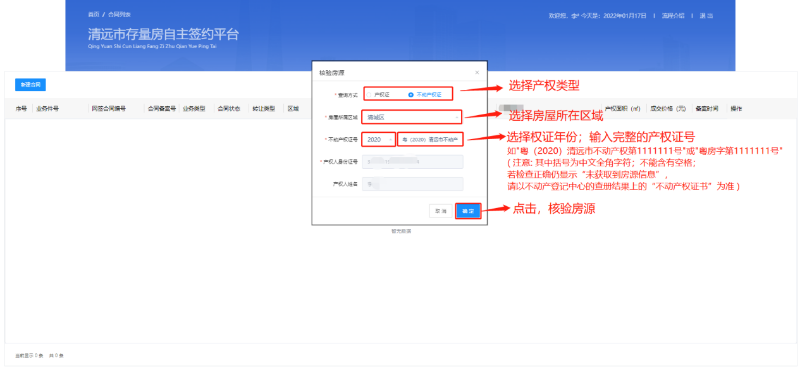Click the 产权人姓名 input field

coord(412,184)
